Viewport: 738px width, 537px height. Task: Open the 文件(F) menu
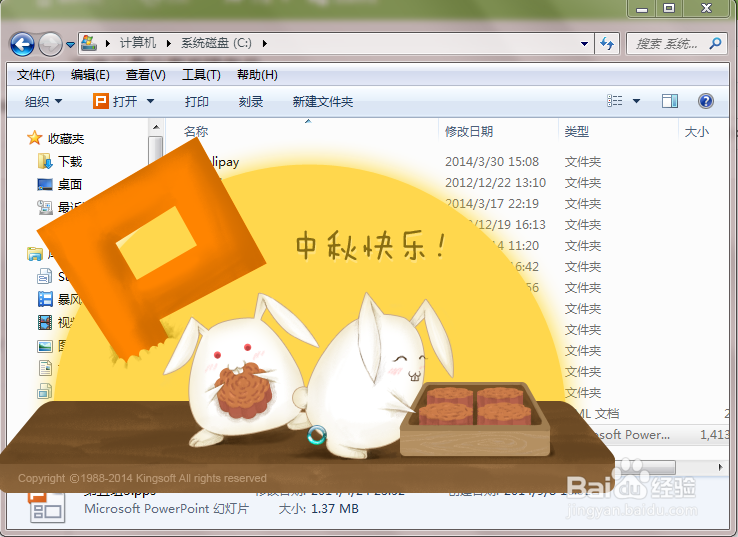[36, 75]
